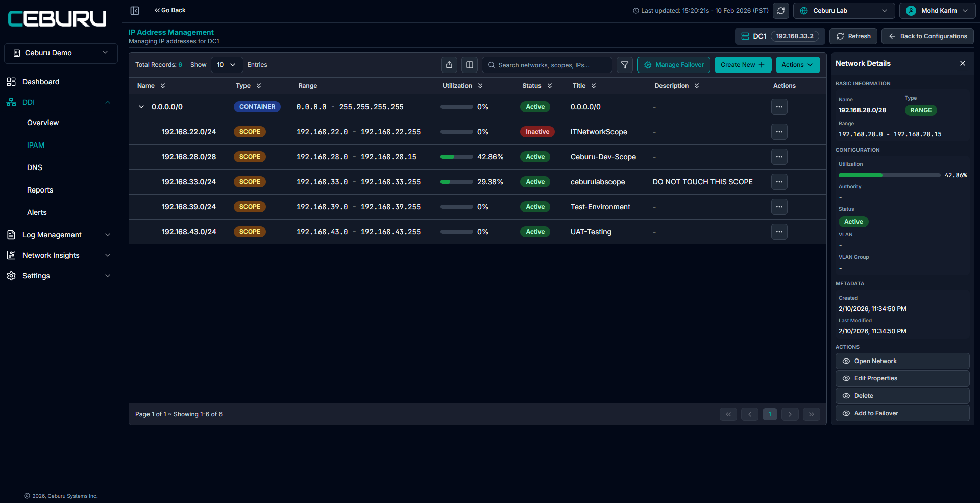Click Create New button
Screen dimensions: 980x503
743,65
